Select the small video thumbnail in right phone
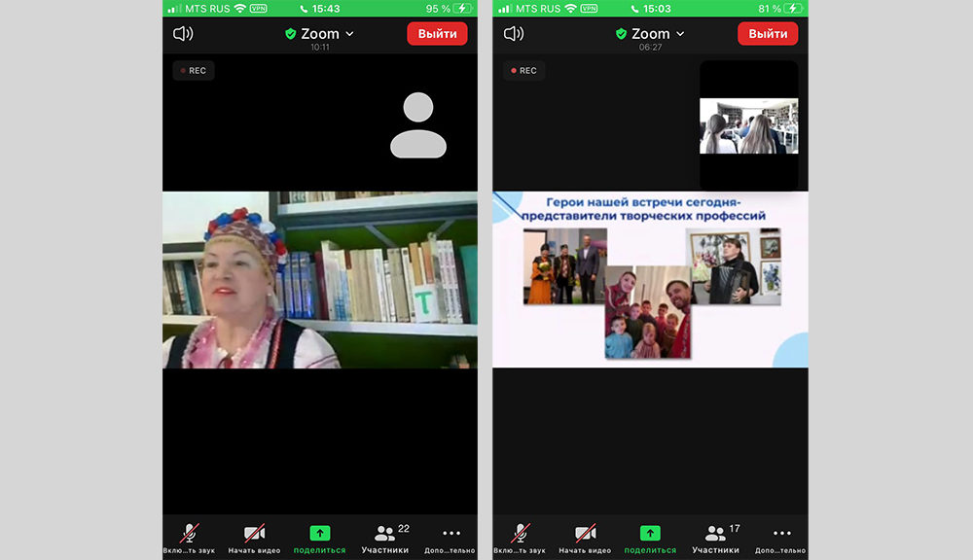Viewport: 973px width, 560px height. tap(748, 125)
